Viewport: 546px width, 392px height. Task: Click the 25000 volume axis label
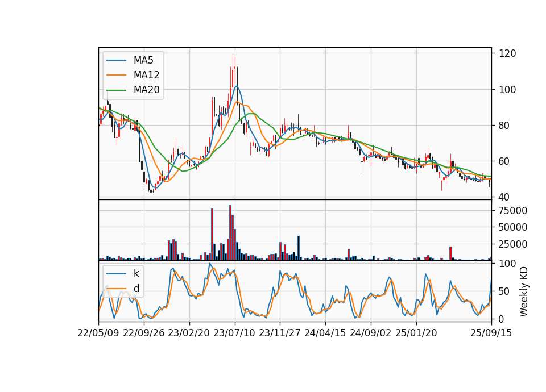tap(513, 244)
